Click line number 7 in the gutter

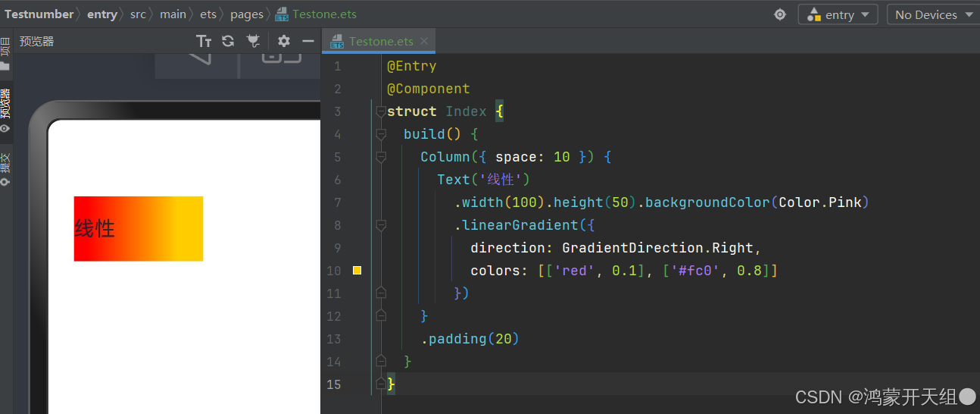(337, 202)
